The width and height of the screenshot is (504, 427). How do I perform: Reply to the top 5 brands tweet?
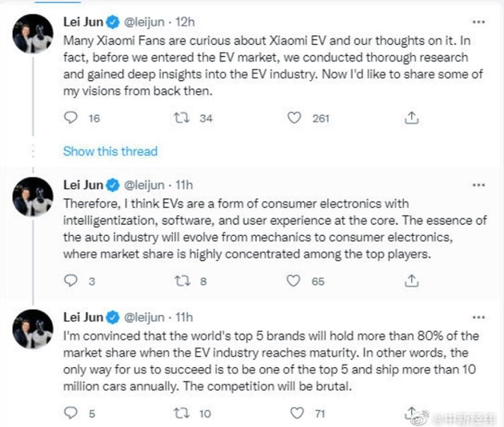71,413
